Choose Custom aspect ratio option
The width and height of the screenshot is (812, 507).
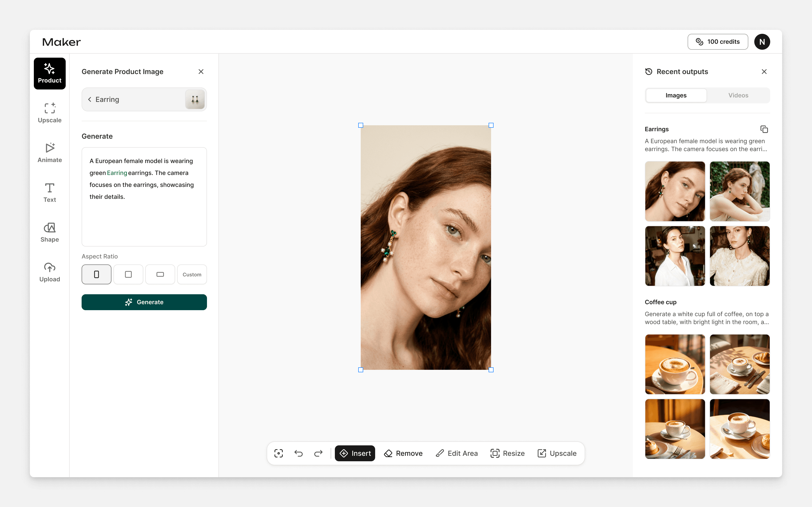point(192,274)
